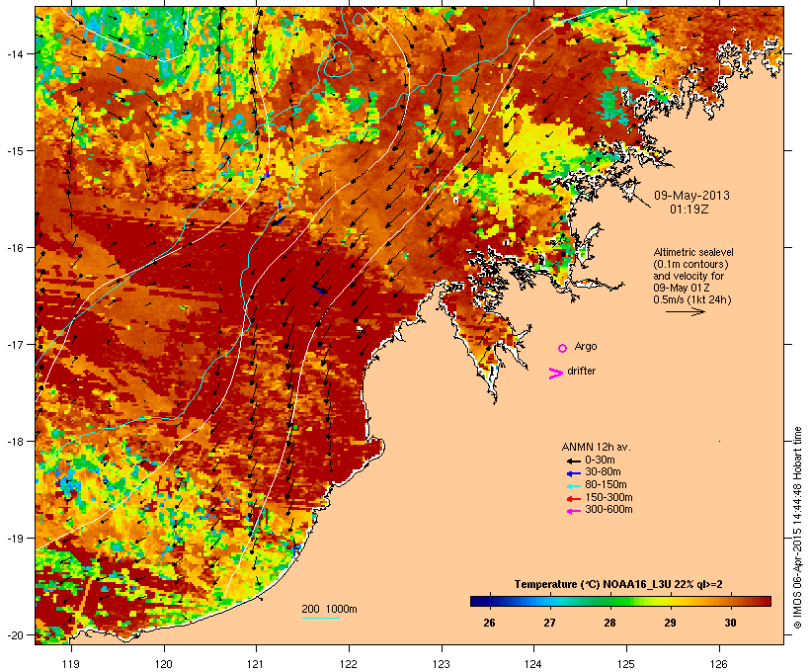The height and width of the screenshot is (672, 810).
Task: Click the colorbar tick label 27
Action: (549, 623)
